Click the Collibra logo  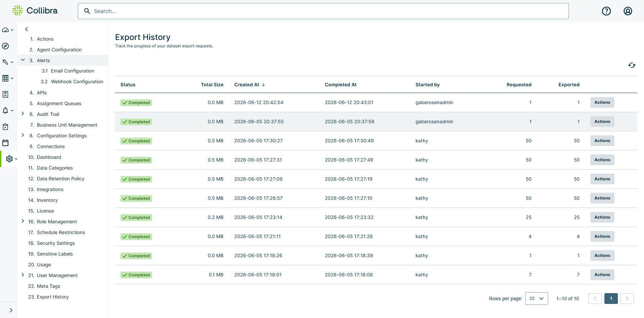click(x=35, y=11)
